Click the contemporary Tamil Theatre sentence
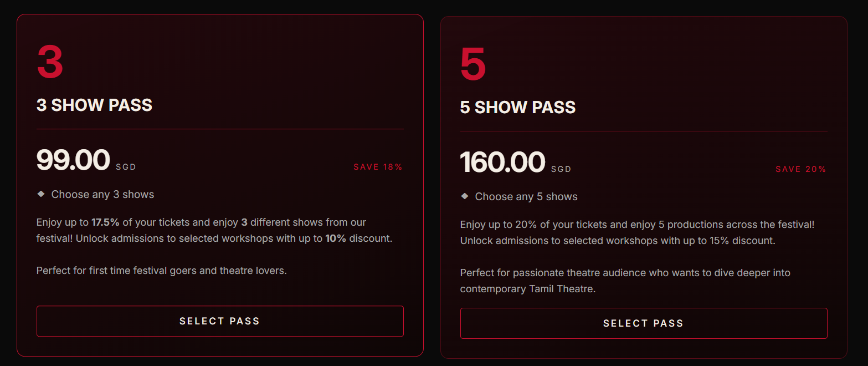868x366 pixels. pyautogui.click(x=625, y=281)
